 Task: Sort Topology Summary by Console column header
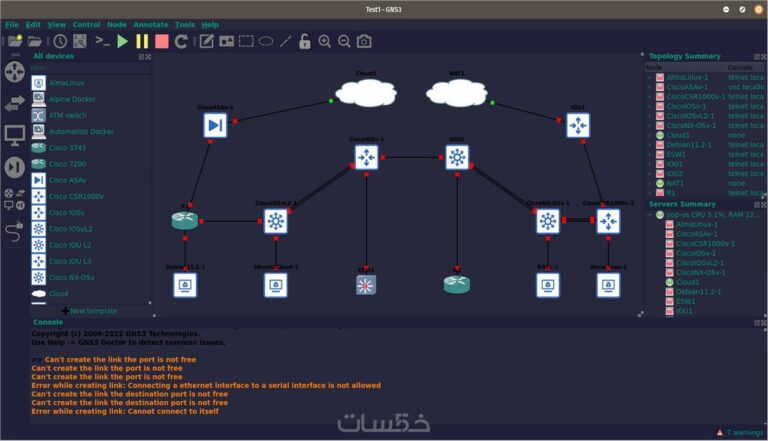click(x=745, y=67)
